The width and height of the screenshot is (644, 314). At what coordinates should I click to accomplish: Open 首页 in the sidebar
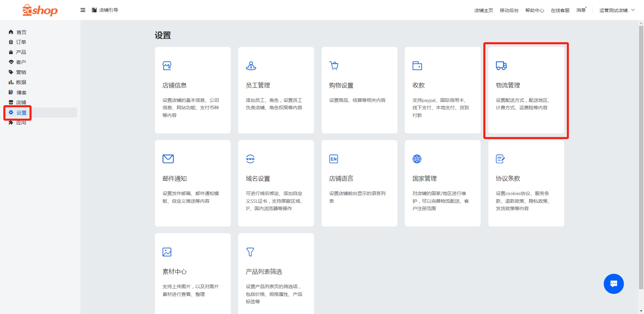point(21,32)
